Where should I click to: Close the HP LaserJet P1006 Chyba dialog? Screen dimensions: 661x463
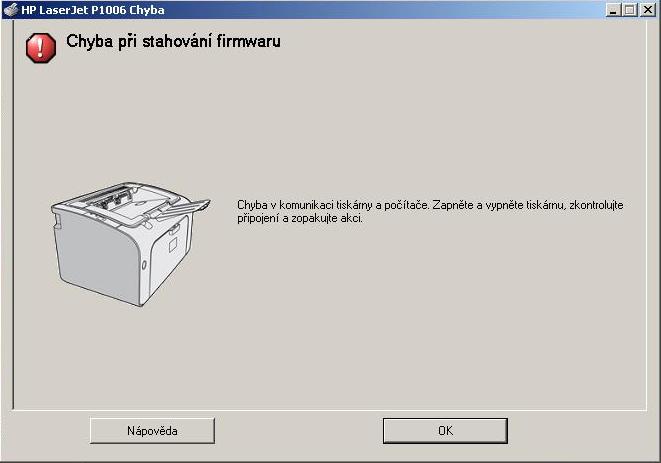tap(648, 10)
